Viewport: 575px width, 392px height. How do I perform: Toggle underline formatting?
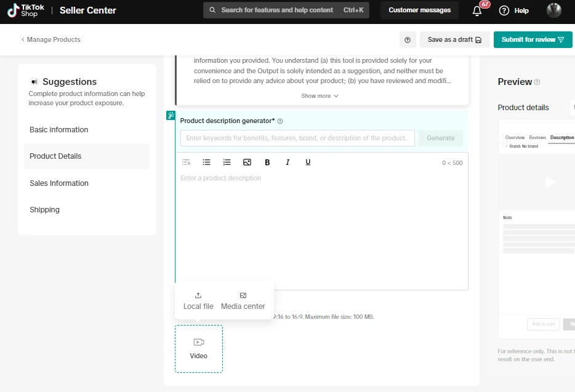308,162
